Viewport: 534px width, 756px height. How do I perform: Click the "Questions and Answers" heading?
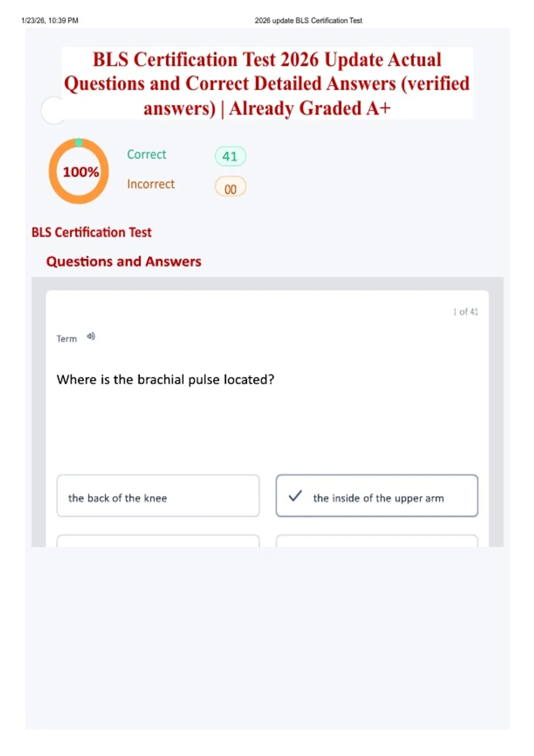[124, 261]
